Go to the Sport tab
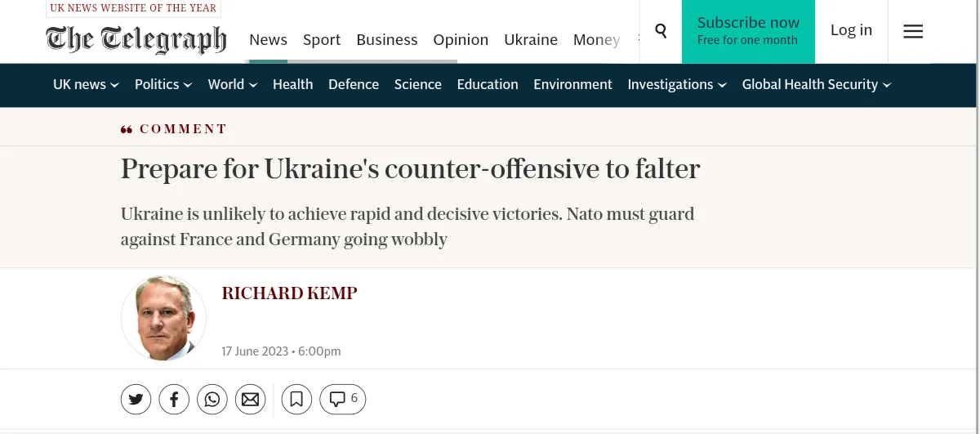This screenshot has width=980, height=434. pyautogui.click(x=322, y=39)
